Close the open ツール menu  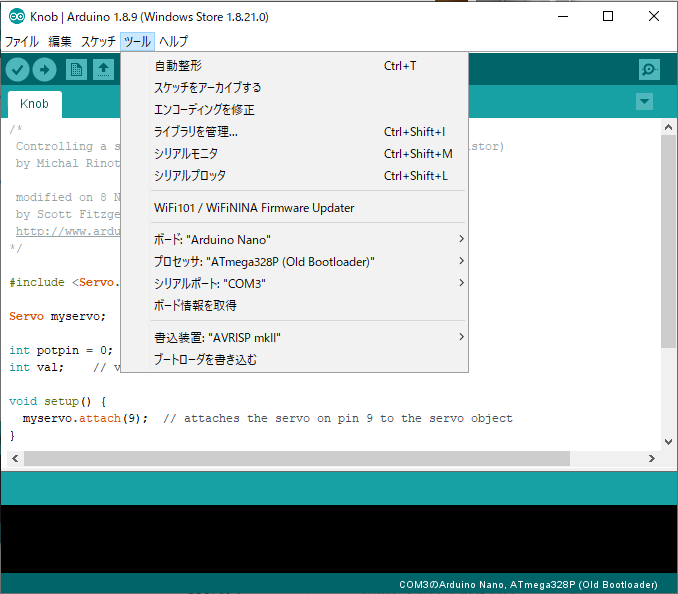(137, 42)
